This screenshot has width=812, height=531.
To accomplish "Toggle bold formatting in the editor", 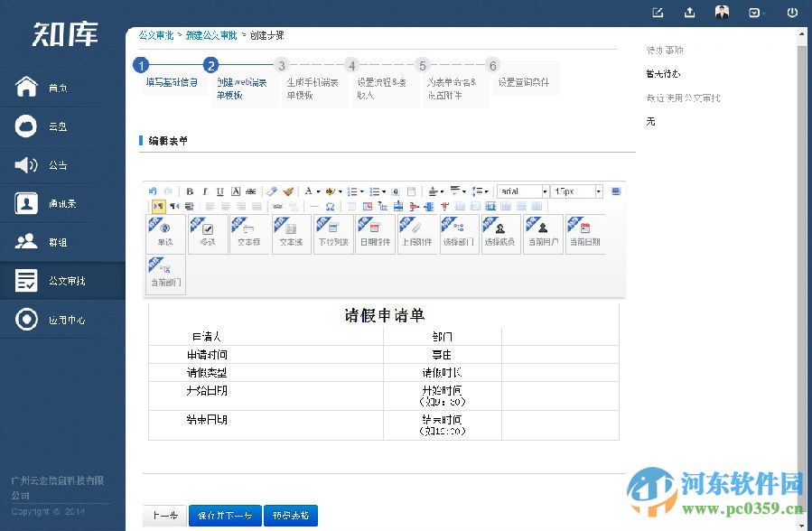I will click(190, 191).
